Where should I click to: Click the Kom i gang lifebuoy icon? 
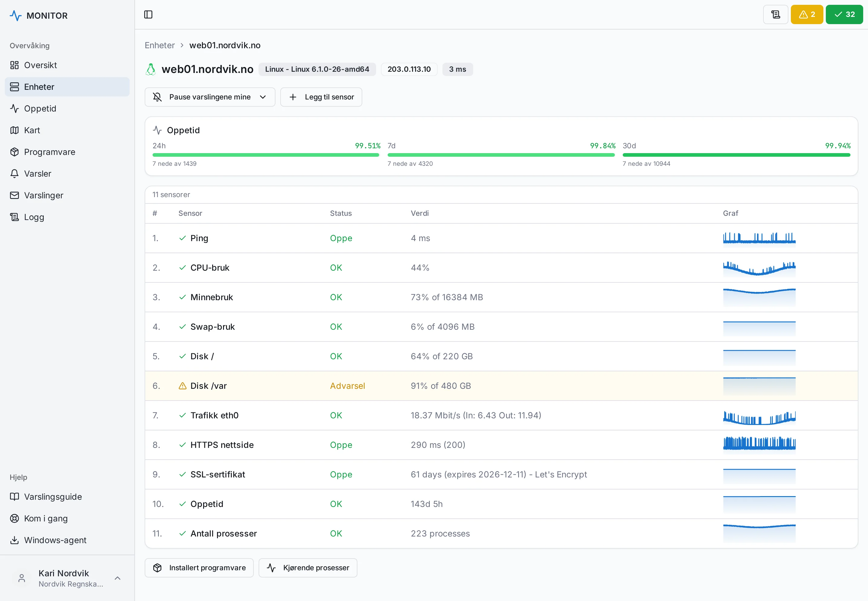click(14, 518)
